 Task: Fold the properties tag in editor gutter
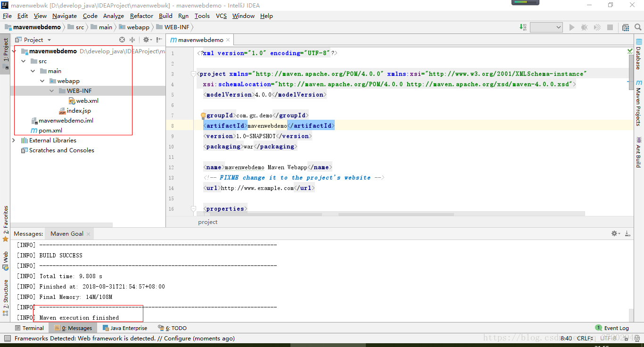click(193, 209)
